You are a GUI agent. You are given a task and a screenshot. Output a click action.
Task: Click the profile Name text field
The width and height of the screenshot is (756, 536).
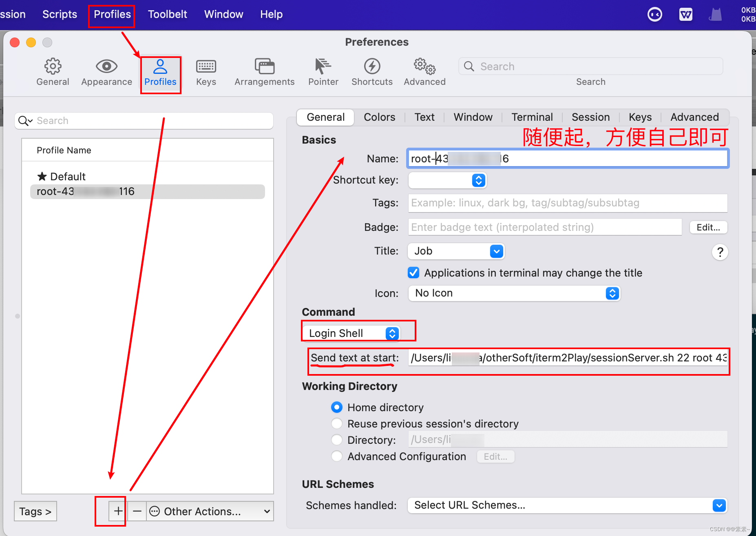click(568, 158)
